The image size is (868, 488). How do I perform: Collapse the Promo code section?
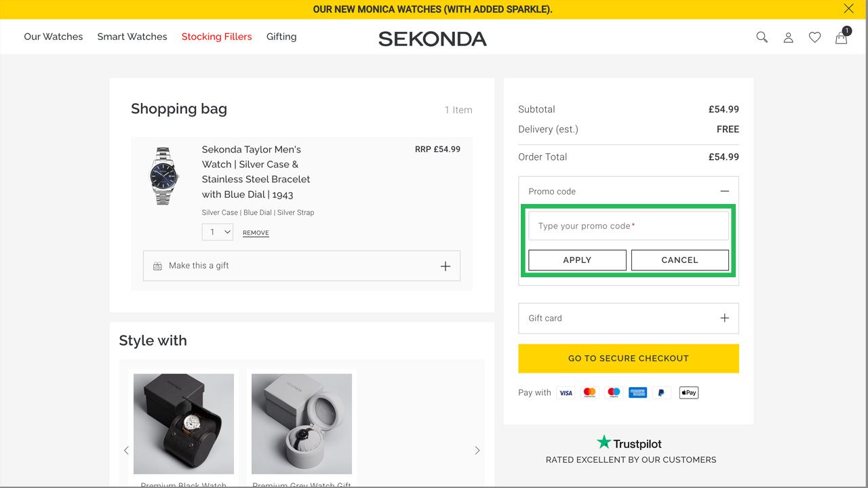pyautogui.click(x=724, y=191)
